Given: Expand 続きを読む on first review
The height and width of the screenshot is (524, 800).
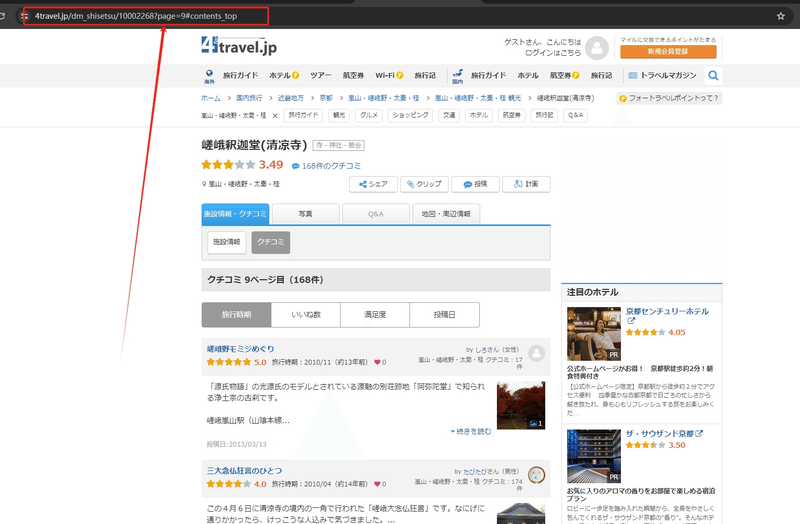Looking at the screenshot, I should coord(471,432).
